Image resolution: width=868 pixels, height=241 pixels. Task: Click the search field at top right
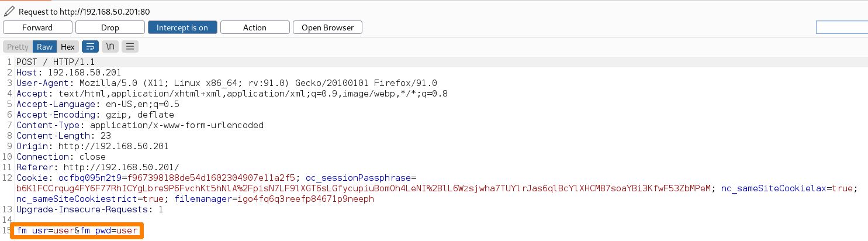pos(842,27)
